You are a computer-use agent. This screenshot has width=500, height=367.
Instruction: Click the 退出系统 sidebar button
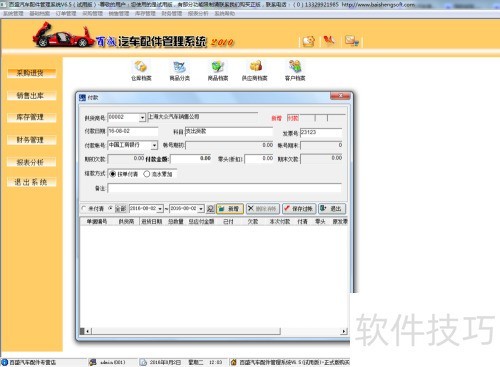31,182
